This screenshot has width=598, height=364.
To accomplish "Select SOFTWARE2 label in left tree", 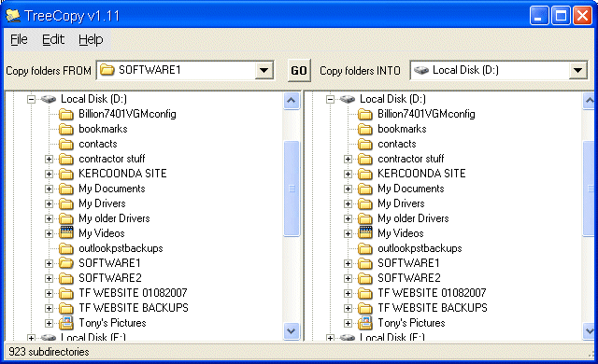I will point(110,278).
